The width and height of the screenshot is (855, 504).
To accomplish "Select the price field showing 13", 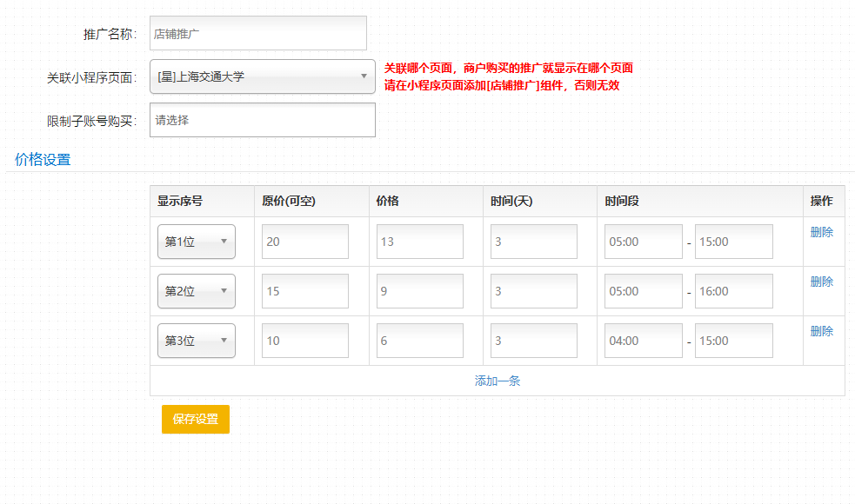I will point(419,242).
